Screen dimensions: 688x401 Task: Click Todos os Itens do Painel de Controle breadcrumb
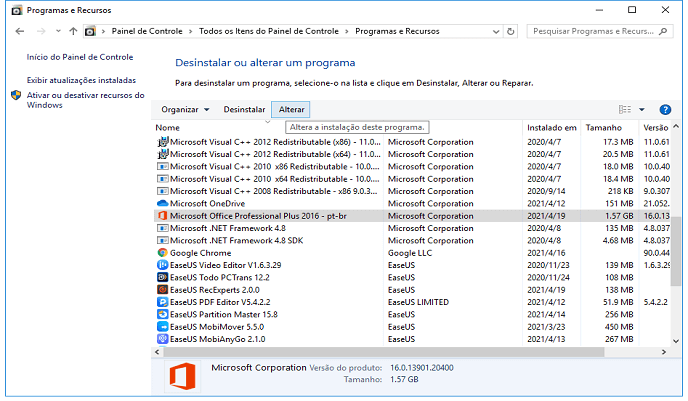click(269, 31)
